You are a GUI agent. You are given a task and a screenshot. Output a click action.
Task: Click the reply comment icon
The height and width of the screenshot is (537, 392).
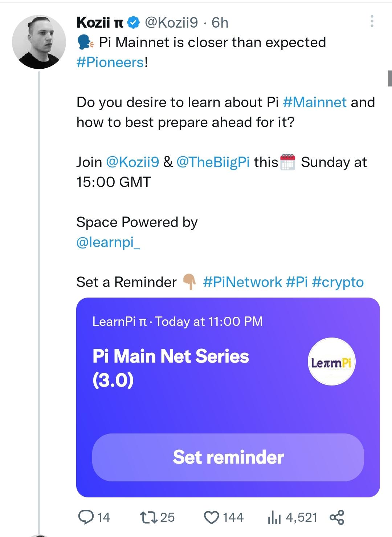(86, 517)
